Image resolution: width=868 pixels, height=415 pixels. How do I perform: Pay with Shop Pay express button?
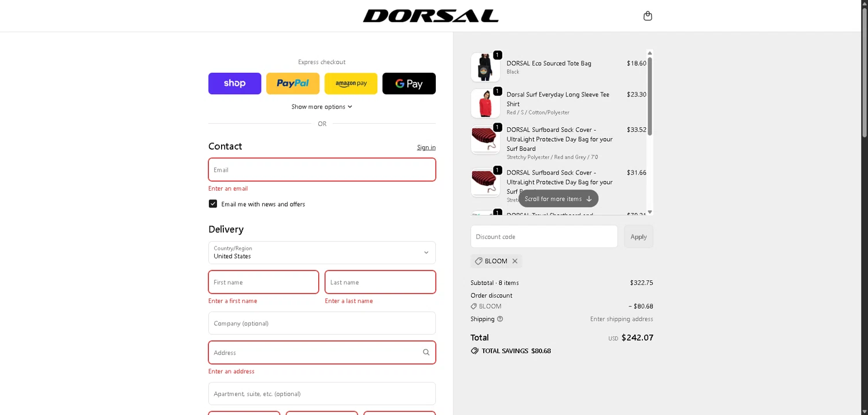coord(234,83)
